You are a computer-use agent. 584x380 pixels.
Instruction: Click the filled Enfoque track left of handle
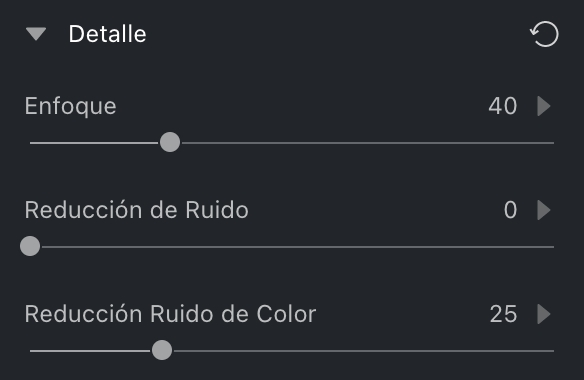click(94, 143)
